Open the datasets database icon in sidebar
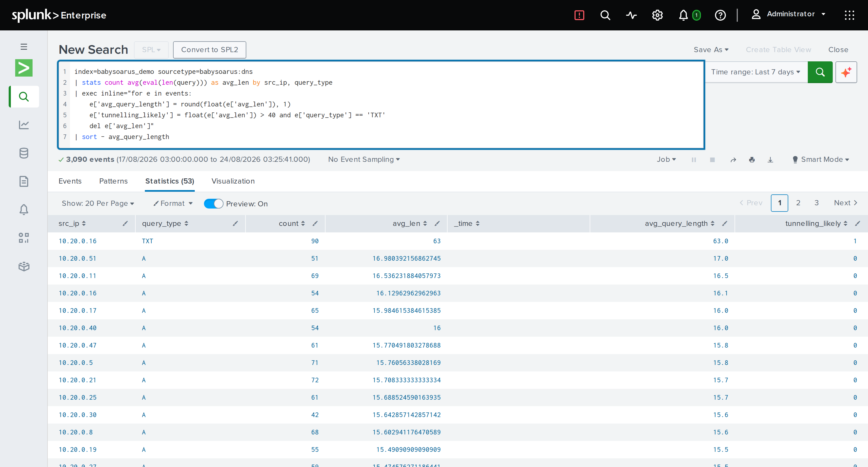 coord(24,153)
